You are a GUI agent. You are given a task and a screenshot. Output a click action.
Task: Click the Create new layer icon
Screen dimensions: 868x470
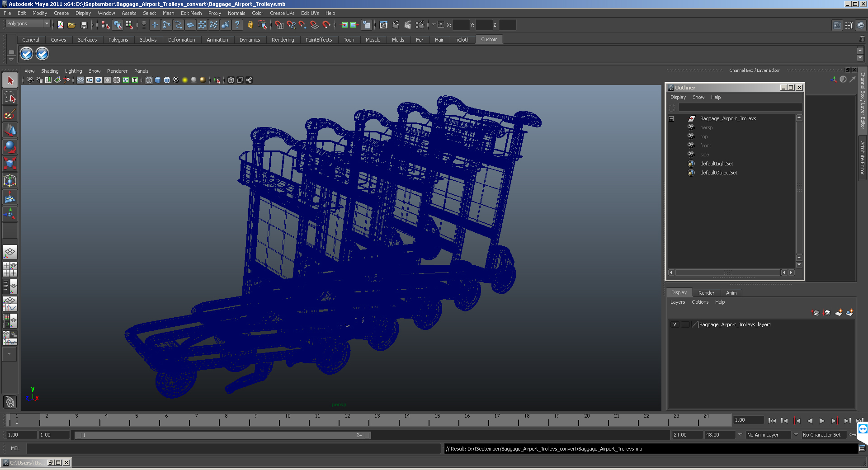(x=838, y=313)
